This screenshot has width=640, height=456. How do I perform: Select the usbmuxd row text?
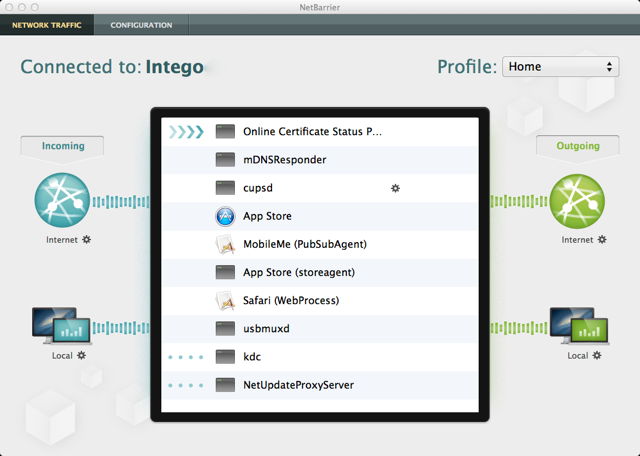click(266, 329)
